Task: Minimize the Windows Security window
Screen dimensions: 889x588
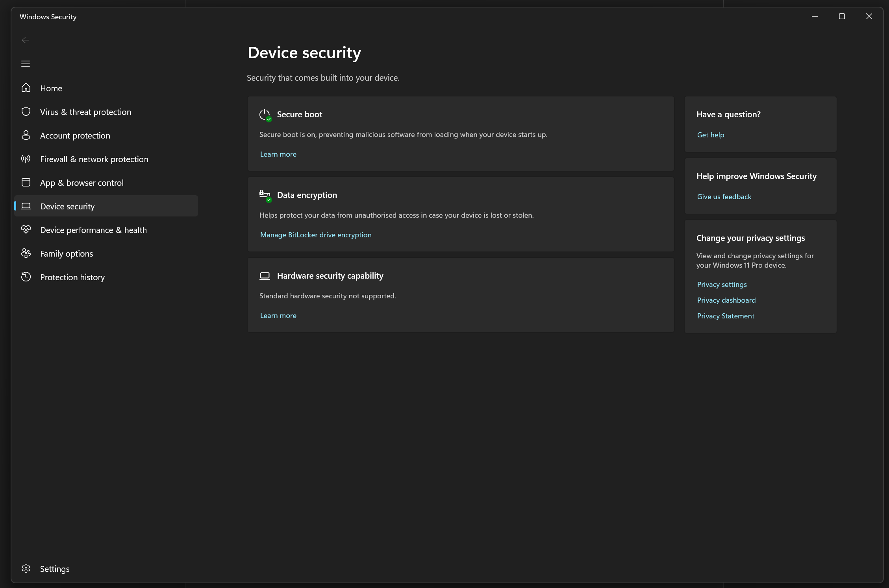Action: pos(815,17)
